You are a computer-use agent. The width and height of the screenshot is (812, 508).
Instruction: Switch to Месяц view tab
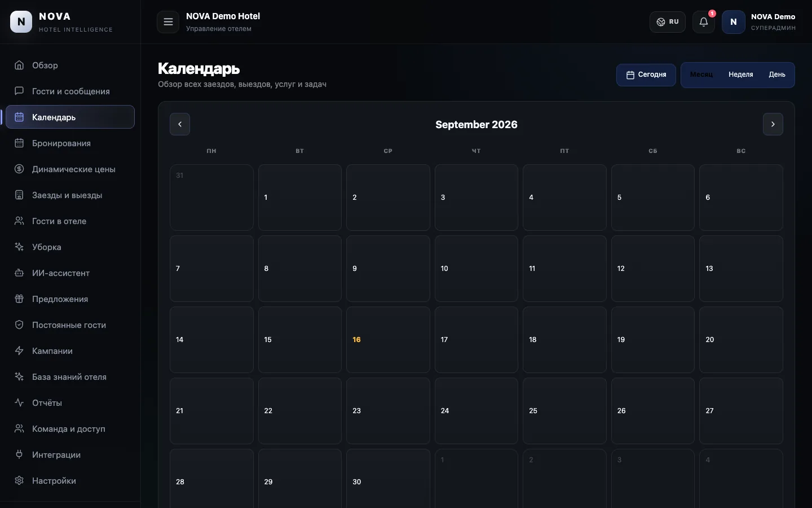pos(701,75)
